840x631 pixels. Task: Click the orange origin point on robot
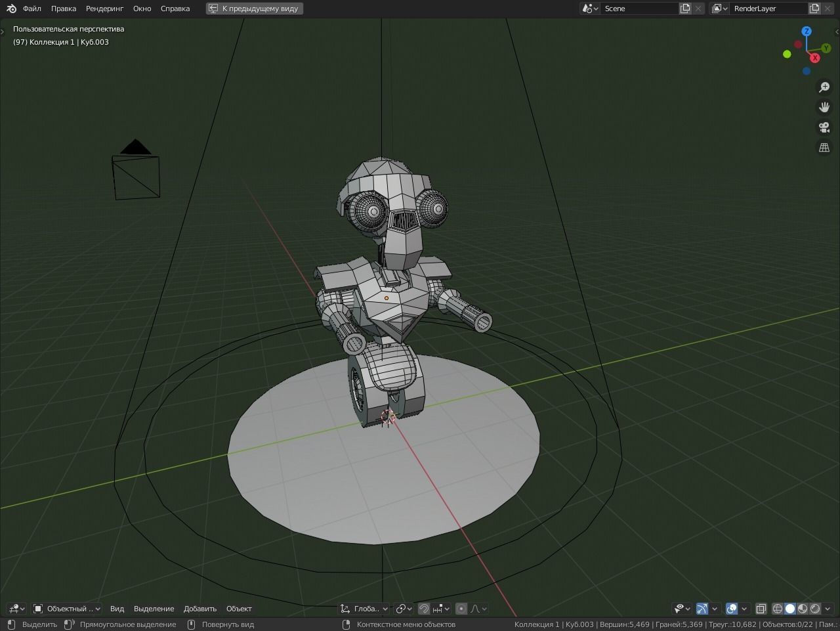tap(387, 298)
